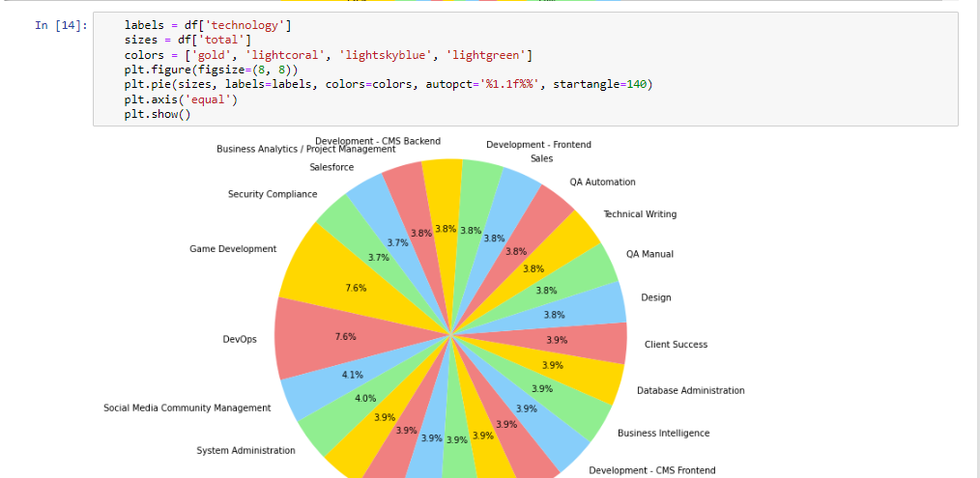This screenshot has height=478, width=980.
Task: Click the Business Analytics / Project Management label
Action: tap(305, 150)
